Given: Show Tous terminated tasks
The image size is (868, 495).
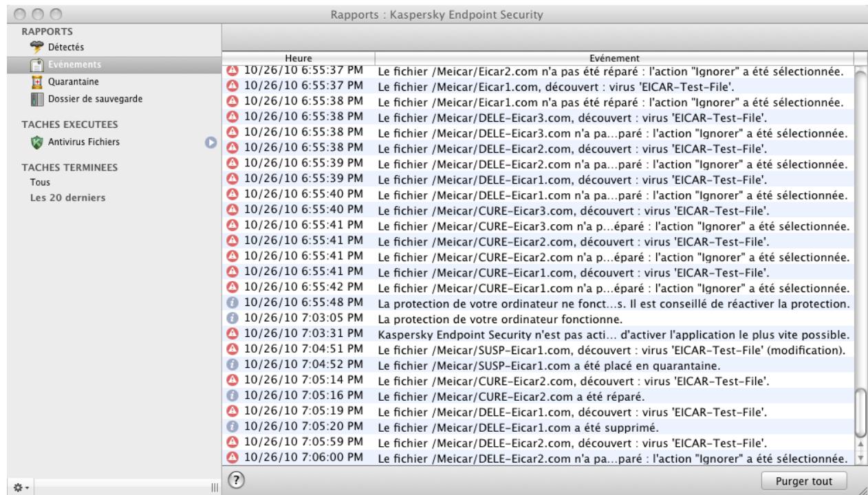Looking at the screenshot, I should tap(40, 183).
